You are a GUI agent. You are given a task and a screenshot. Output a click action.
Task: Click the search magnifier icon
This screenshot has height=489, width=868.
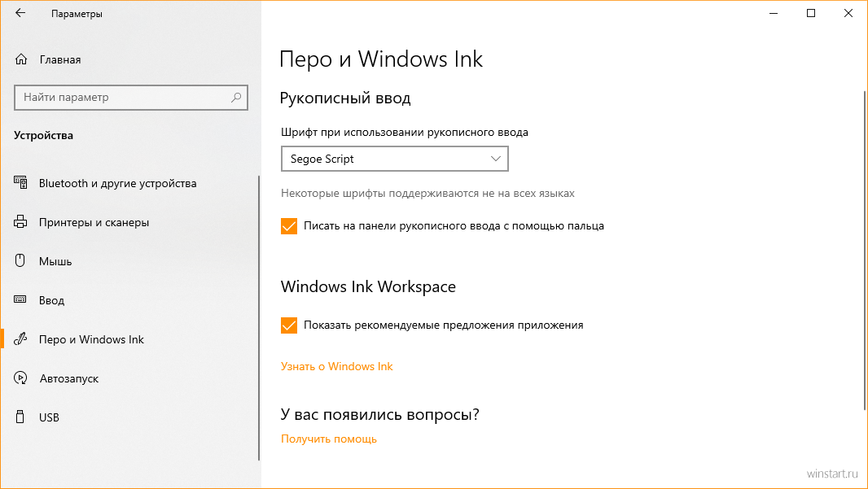(236, 98)
